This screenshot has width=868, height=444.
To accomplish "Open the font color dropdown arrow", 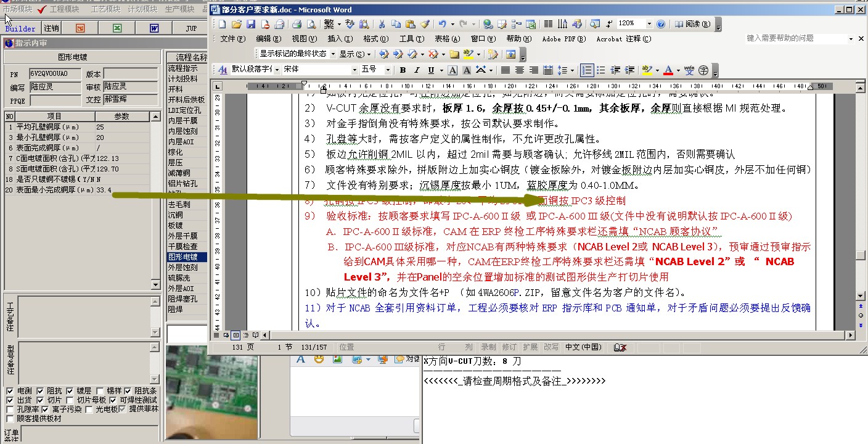I will tap(678, 70).
